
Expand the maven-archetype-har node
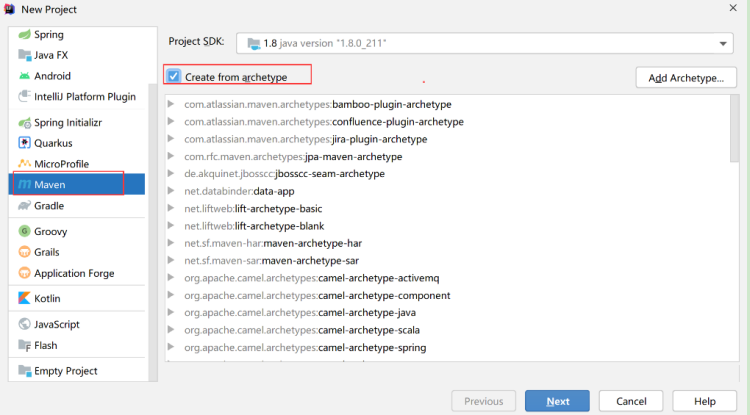coord(171,243)
